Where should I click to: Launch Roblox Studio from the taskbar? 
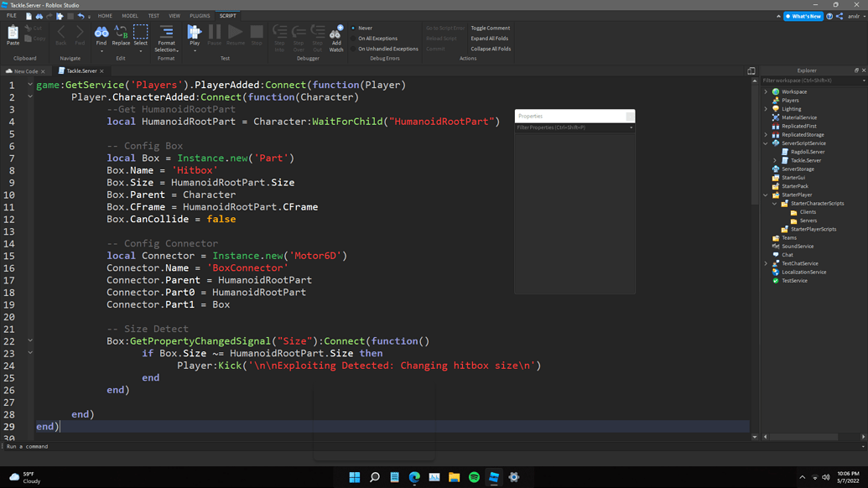493,476
